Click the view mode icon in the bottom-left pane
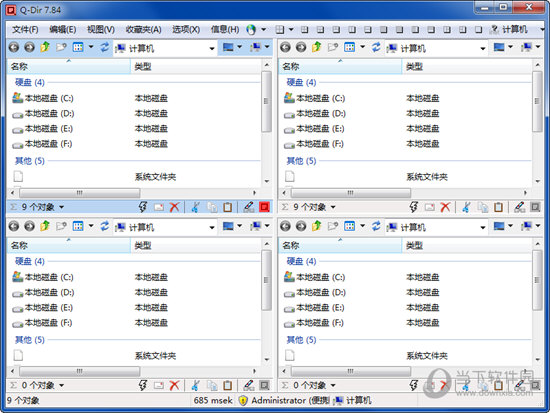The height and width of the screenshot is (413, 550). coord(78,226)
